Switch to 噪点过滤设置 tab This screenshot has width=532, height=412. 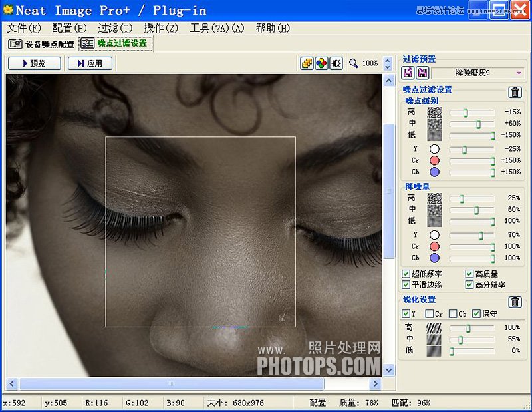116,43
